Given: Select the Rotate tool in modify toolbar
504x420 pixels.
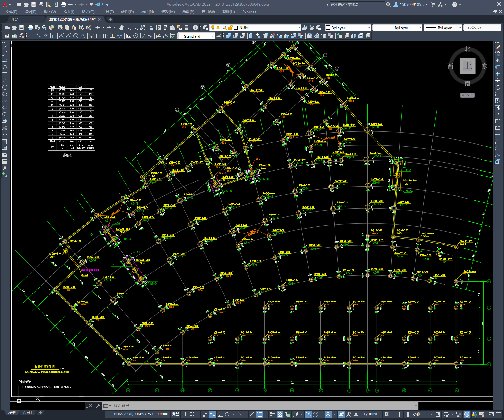Looking at the screenshot, I should point(498,87).
